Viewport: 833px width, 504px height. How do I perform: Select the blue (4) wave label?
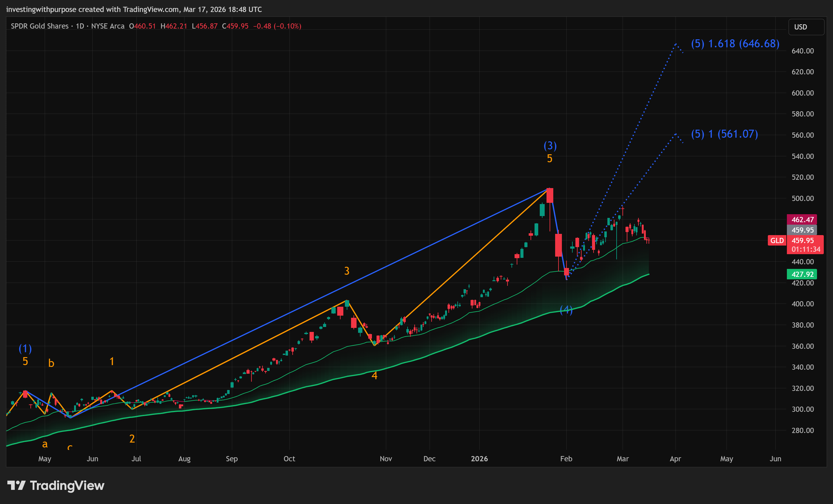pos(566,310)
